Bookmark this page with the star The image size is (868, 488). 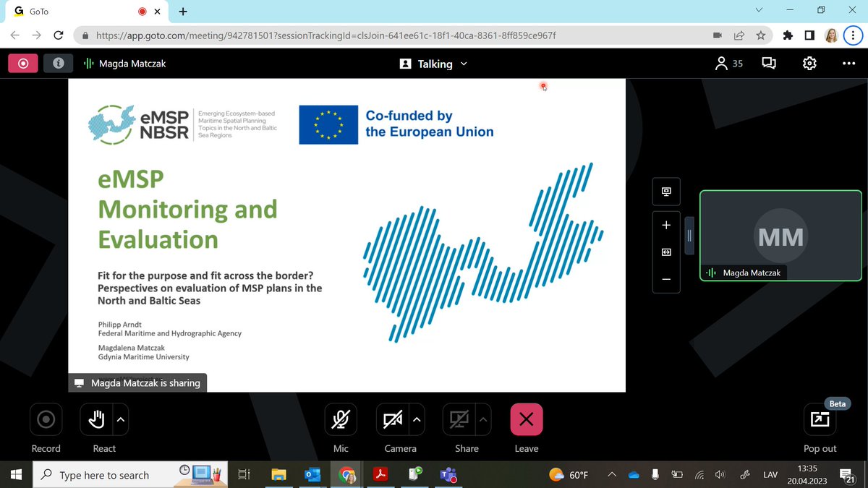click(x=760, y=35)
